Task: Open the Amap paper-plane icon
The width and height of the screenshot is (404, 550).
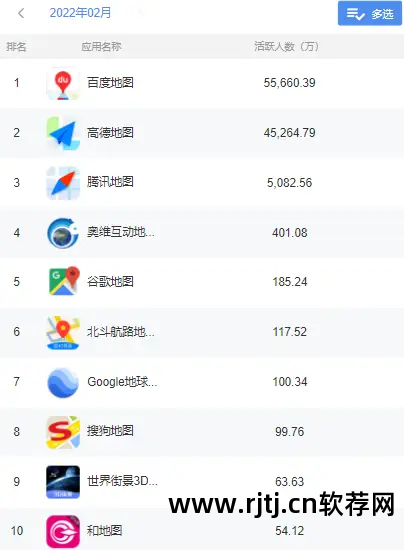Action: click(63, 133)
